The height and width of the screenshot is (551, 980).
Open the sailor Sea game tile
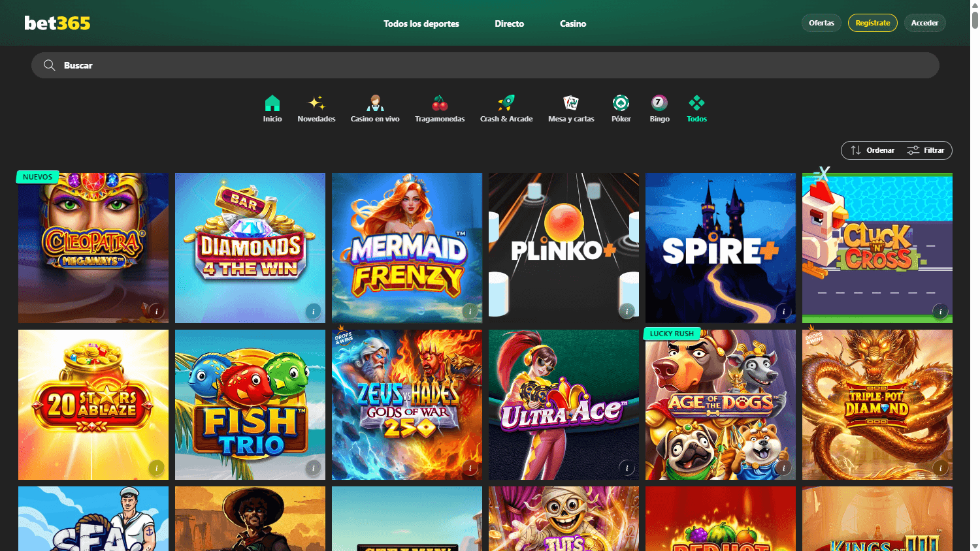point(93,519)
